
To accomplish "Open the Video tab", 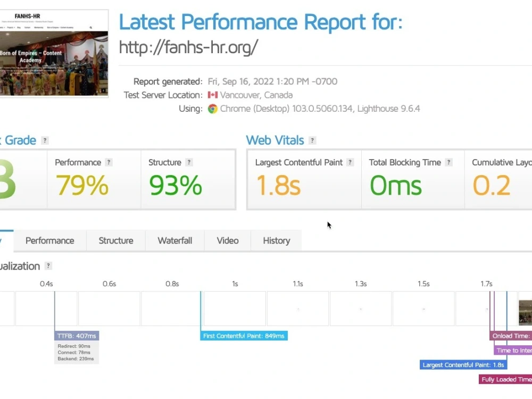I will point(227,240).
